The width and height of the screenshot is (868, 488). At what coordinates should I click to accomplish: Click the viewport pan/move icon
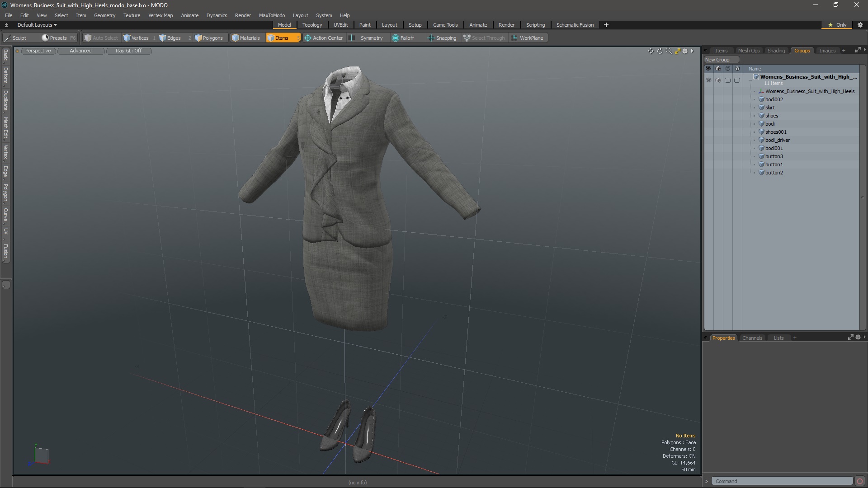(x=651, y=51)
